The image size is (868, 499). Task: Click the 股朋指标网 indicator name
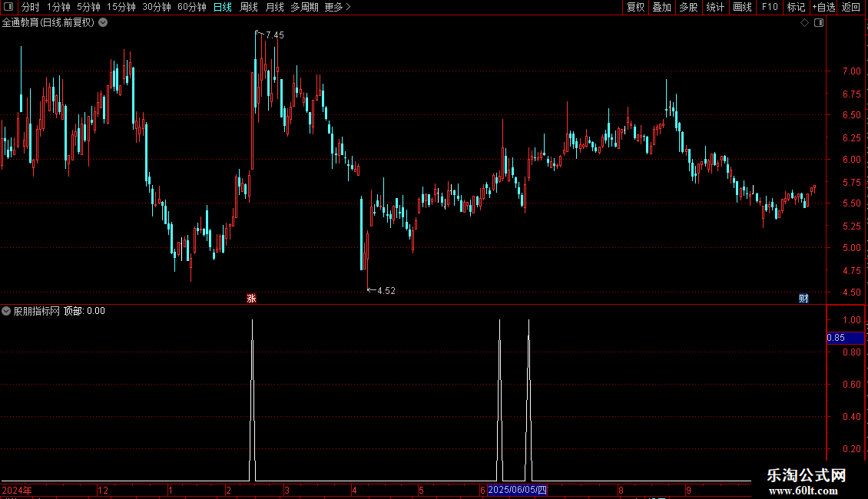(x=37, y=311)
